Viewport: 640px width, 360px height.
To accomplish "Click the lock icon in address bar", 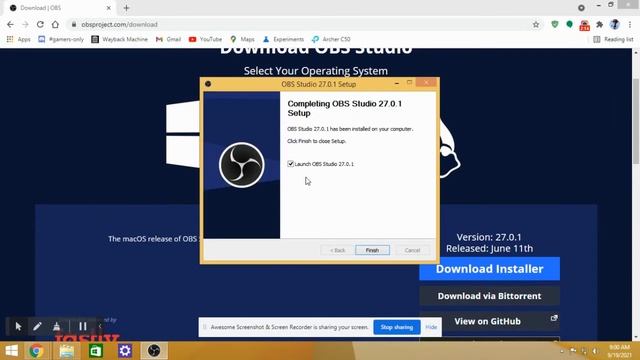I will click(74, 24).
